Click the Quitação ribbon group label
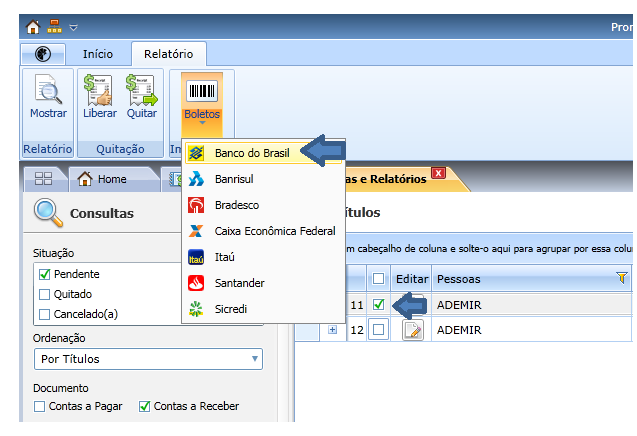Screen dimensions: 637x436 point(120,149)
